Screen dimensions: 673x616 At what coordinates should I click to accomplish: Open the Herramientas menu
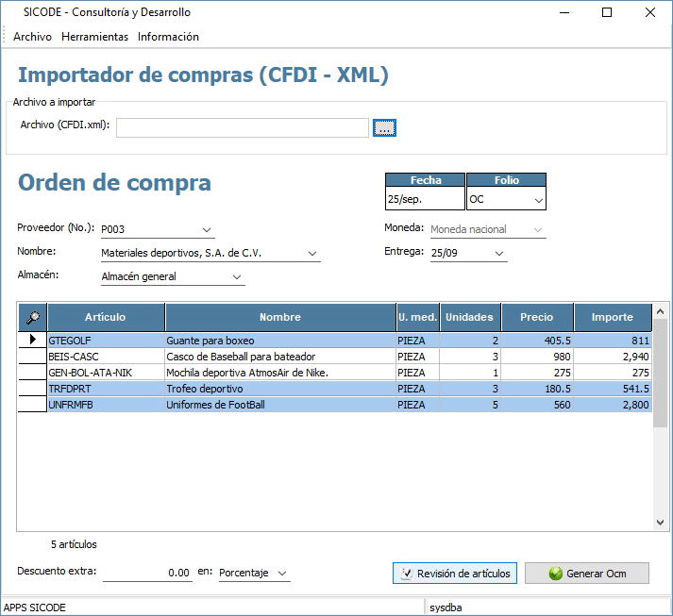point(94,37)
